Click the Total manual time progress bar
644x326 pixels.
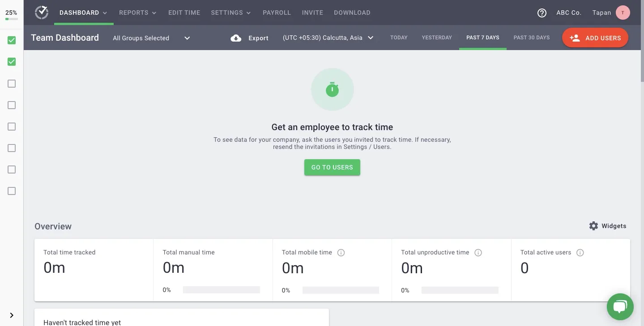point(222,290)
